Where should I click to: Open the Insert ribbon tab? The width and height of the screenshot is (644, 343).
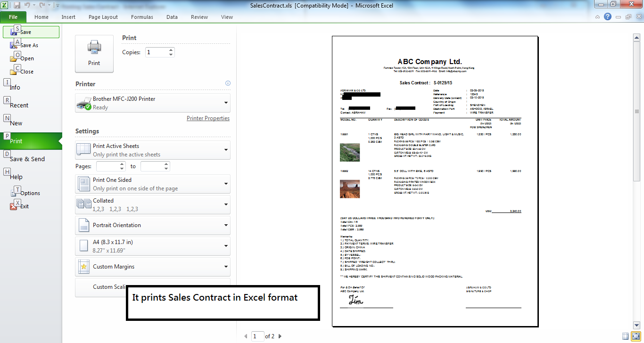(68, 17)
